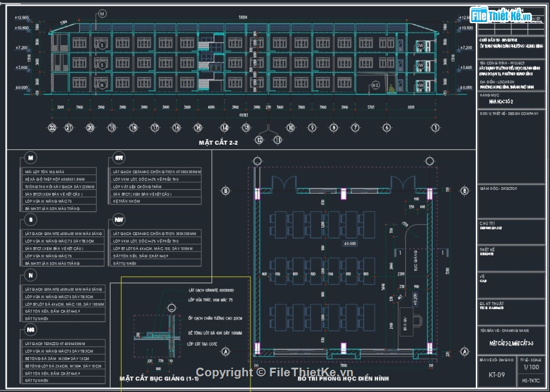Click 'ĐƠN VỊ THIẾT KẾ - DESIGN COMPANY' label
This screenshot has height=392, width=550.
[509, 113]
